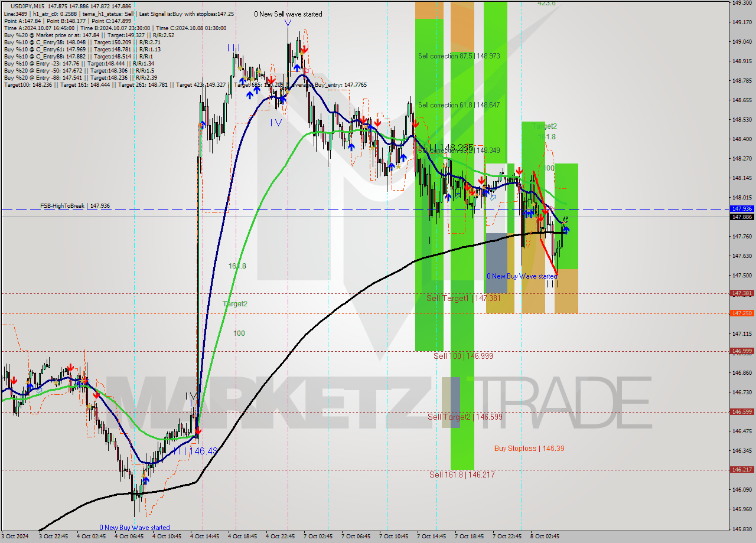The image size is (756, 543).
Task: Select the 'Sell correction 38.2 | 148.349' label
Action: click(x=459, y=151)
